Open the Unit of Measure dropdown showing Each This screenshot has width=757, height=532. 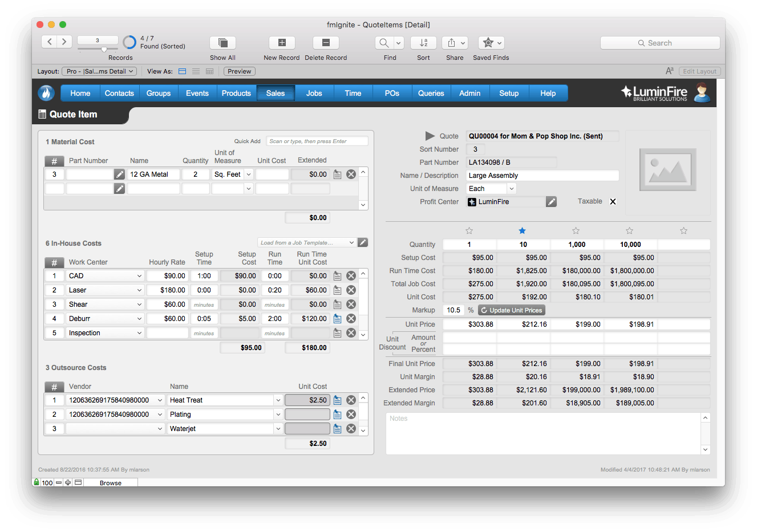511,188
